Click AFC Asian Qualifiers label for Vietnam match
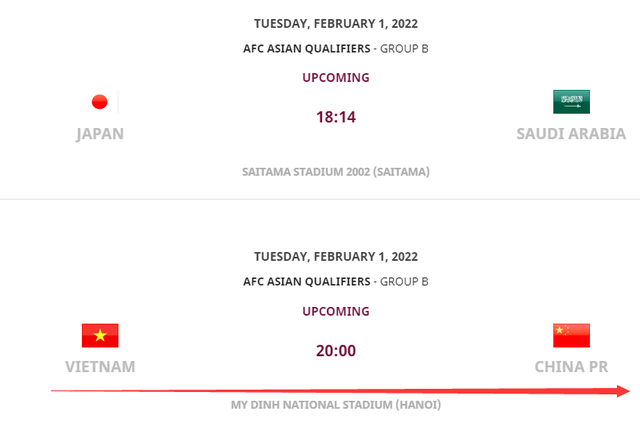This screenshot has width=640, height=427. (308, 282)
